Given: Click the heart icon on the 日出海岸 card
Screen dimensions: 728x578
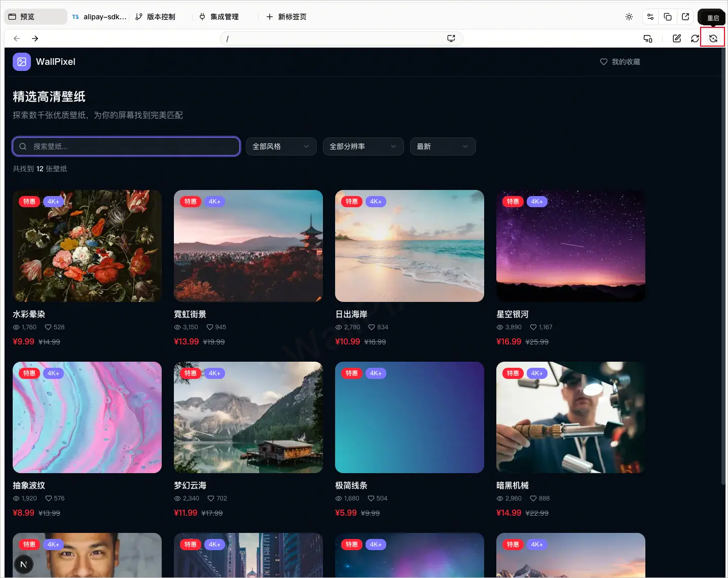Looking at the screenshot, I should (372, 327).
